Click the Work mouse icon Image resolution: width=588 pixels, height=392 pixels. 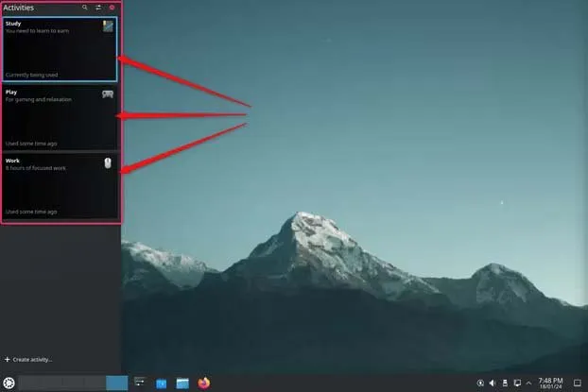point(108,163)
